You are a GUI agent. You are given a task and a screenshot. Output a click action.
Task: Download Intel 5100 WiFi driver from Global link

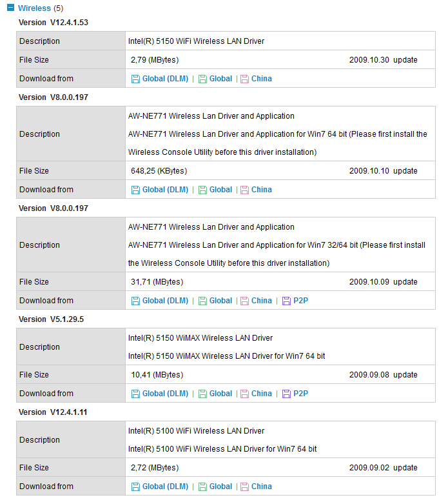point(220,487)
